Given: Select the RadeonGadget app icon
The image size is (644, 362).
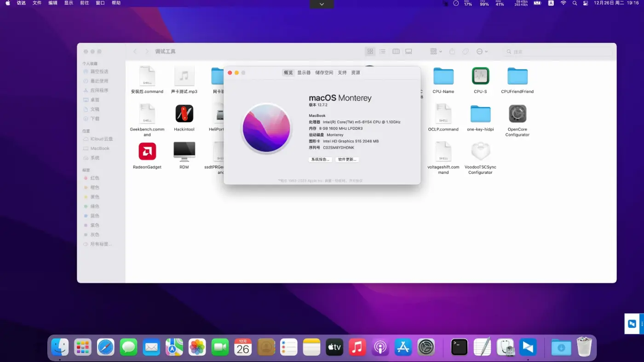Looking at the screenshot, I should pos(147,153).
